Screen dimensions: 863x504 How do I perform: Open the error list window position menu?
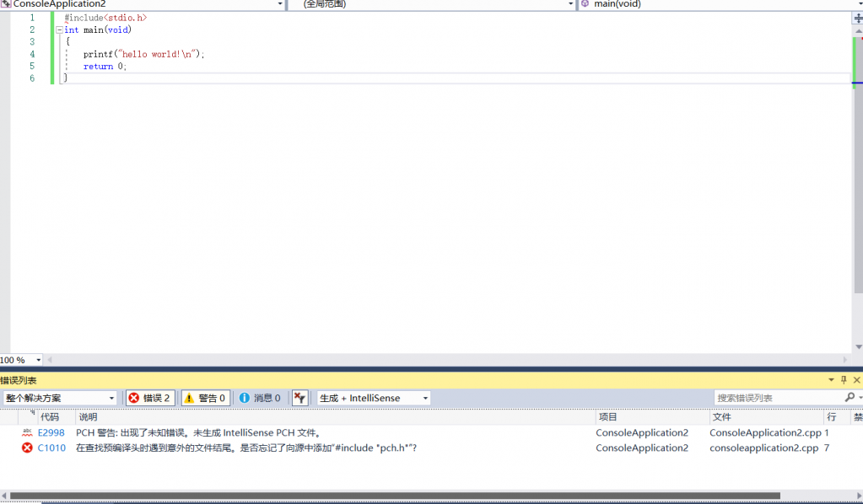(x=831, y=380)
